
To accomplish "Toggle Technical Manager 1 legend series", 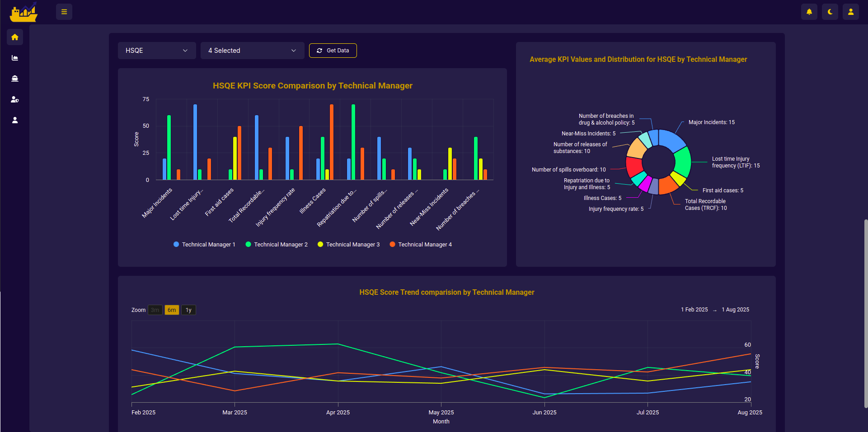I will coord(204,244).
